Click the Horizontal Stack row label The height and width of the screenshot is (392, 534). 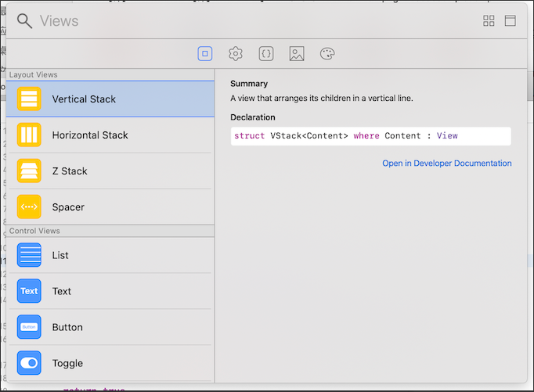point(90,135)
